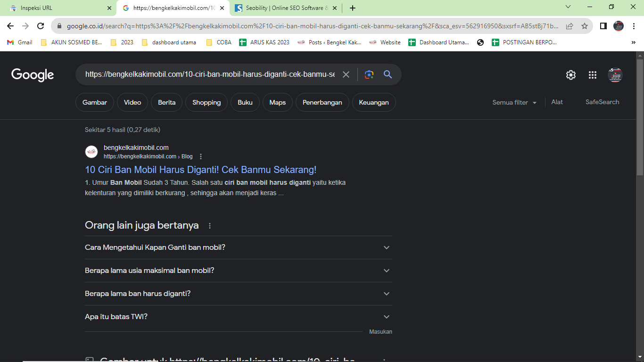Filter results by Gambar
644x362 pixels.
95,102
